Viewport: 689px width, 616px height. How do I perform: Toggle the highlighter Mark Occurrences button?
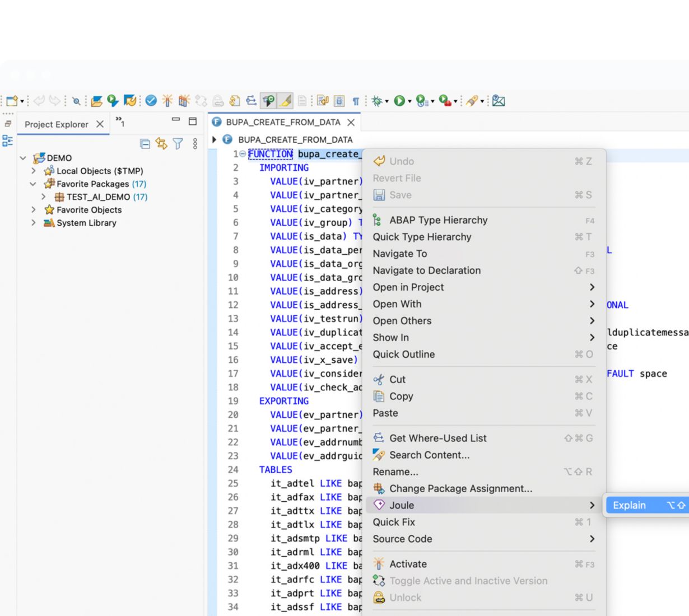286,101
